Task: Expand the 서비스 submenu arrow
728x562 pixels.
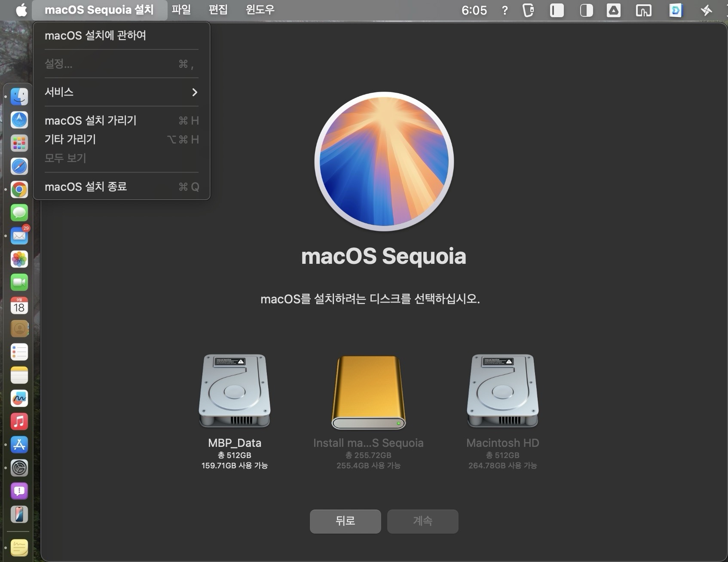Action: point(195,92)
